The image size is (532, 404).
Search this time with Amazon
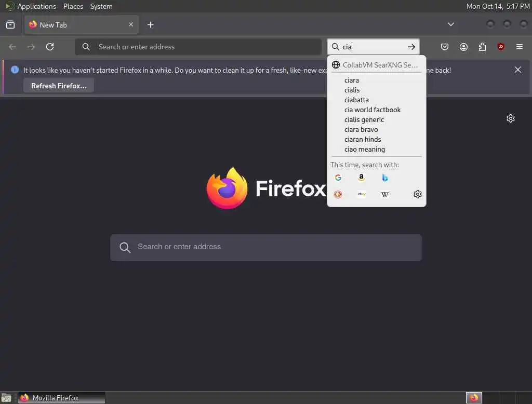point(362,178)
